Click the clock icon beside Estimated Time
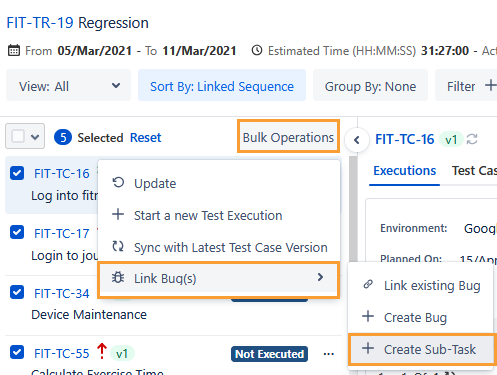The height and width of the screenshot is (375, 497). [257, 51]
